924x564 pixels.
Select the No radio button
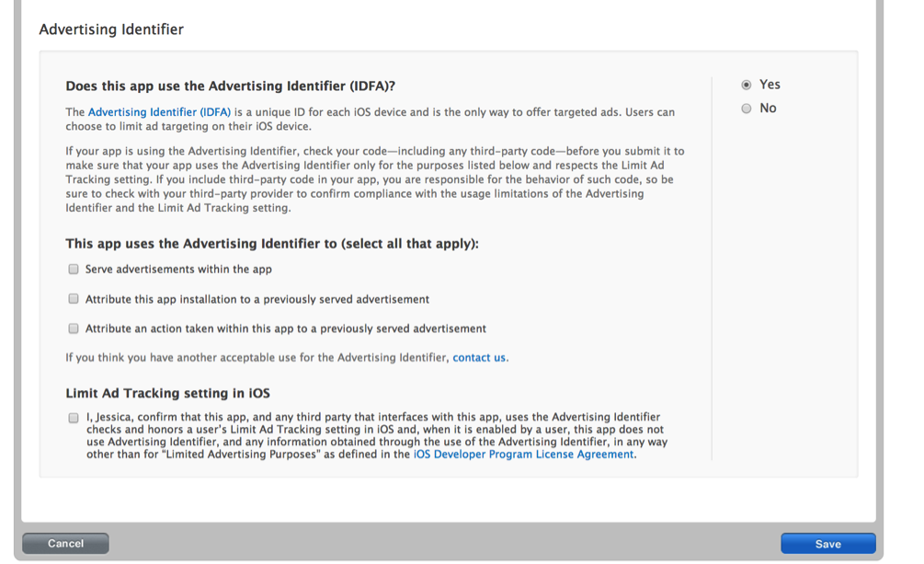[x=747, y=109]
